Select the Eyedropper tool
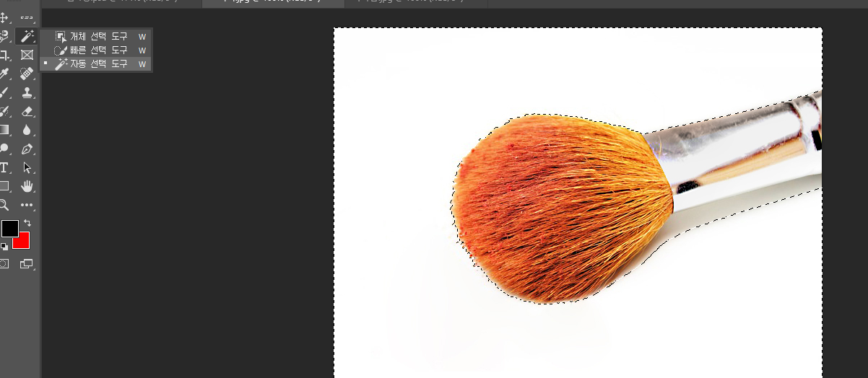Viewport: 868px width, 378px height. 4,74
